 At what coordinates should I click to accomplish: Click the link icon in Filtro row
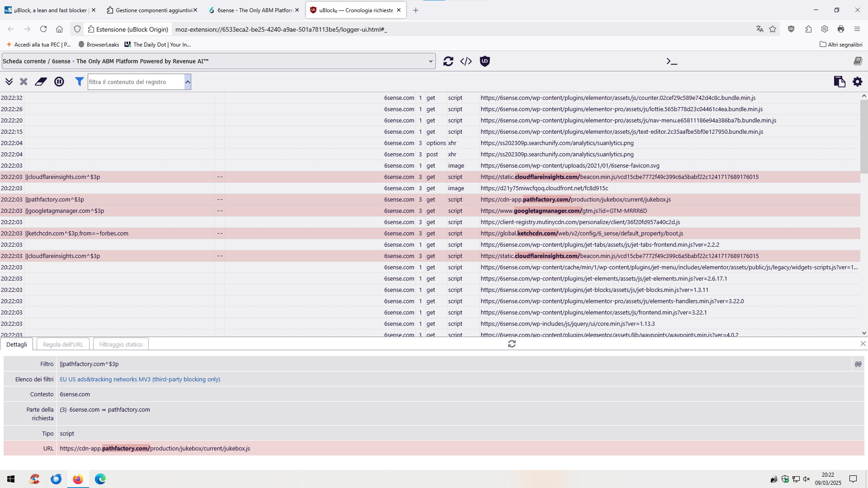(x=858, y=364)
